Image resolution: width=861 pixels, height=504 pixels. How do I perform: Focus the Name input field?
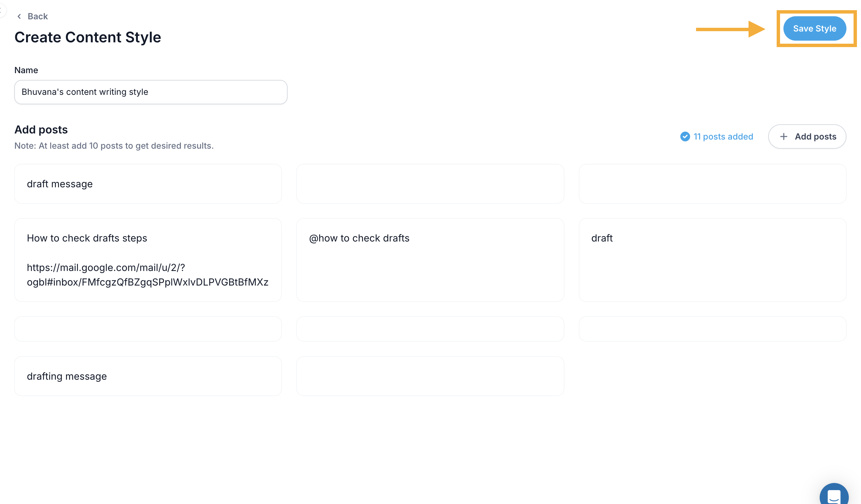tap(151, 92)
